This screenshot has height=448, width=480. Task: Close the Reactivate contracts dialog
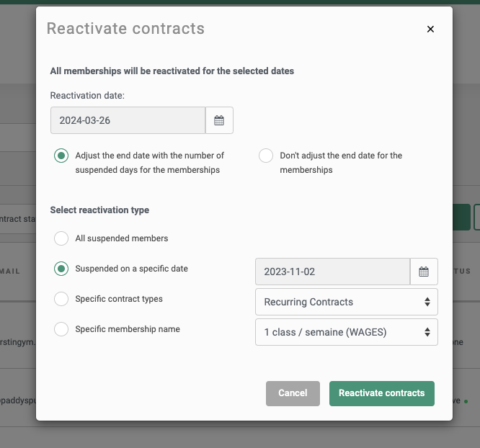[x=430, y=29]
